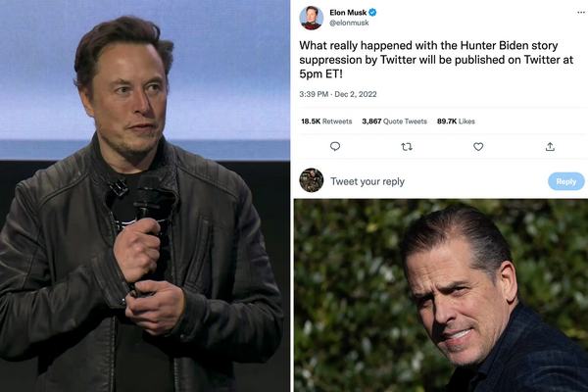
Task: Open the photo below the tweet
Action: 440,295
